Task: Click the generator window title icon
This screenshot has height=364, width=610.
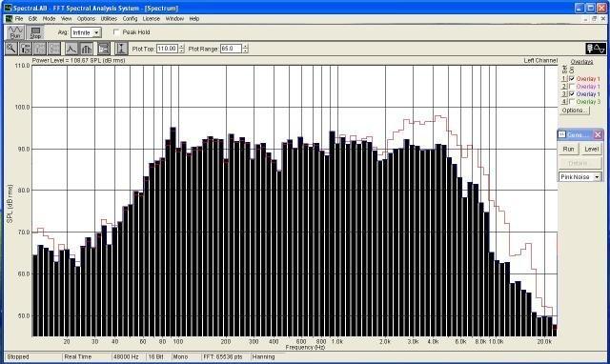Action: pos(561,134)
